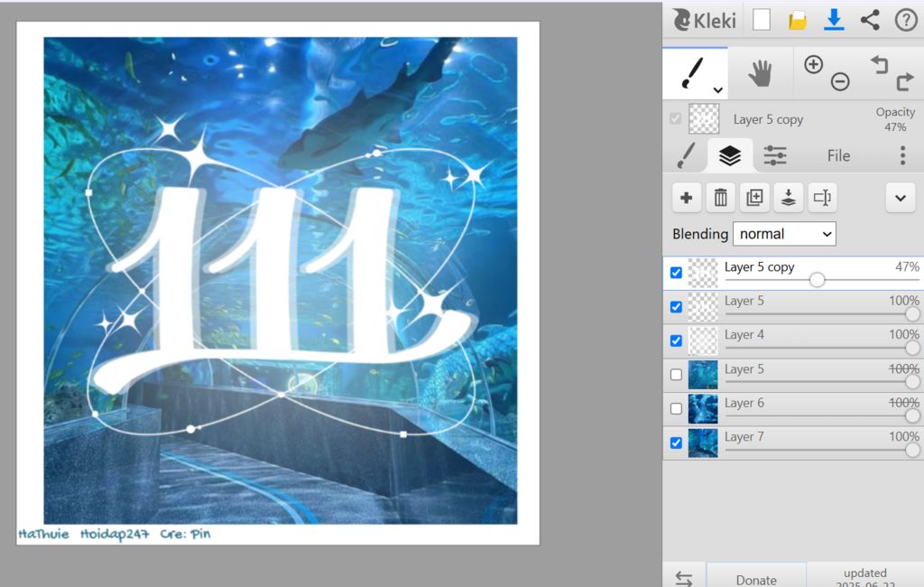Open the share icon

coord(870,20)
